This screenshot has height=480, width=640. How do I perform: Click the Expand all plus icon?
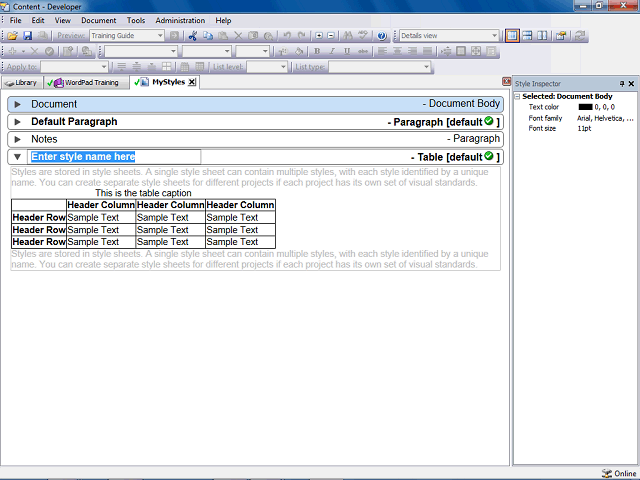319,36
